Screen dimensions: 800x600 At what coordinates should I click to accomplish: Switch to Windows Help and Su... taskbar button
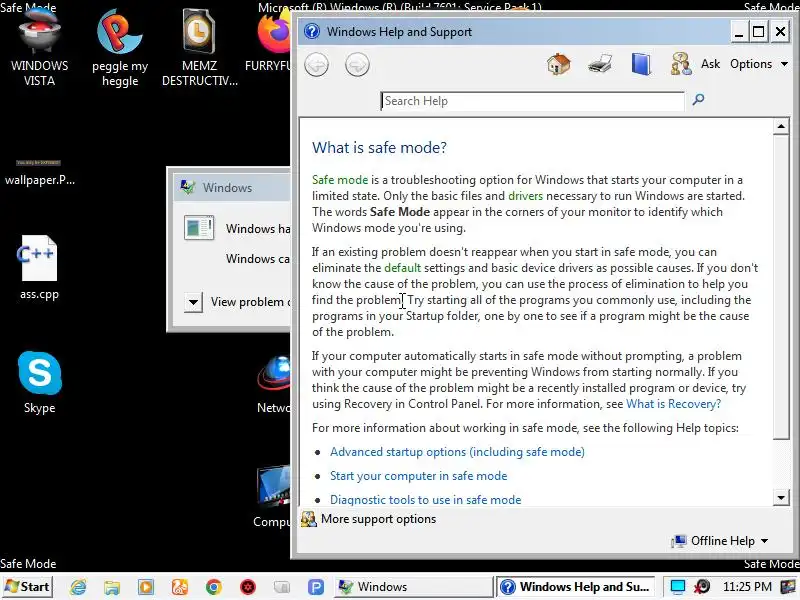pyautogui.click(x=577, y=587)
